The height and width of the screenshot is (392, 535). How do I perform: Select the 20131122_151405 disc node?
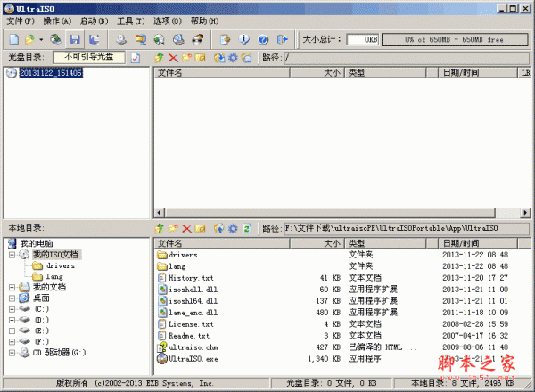[x=51, y=73]
